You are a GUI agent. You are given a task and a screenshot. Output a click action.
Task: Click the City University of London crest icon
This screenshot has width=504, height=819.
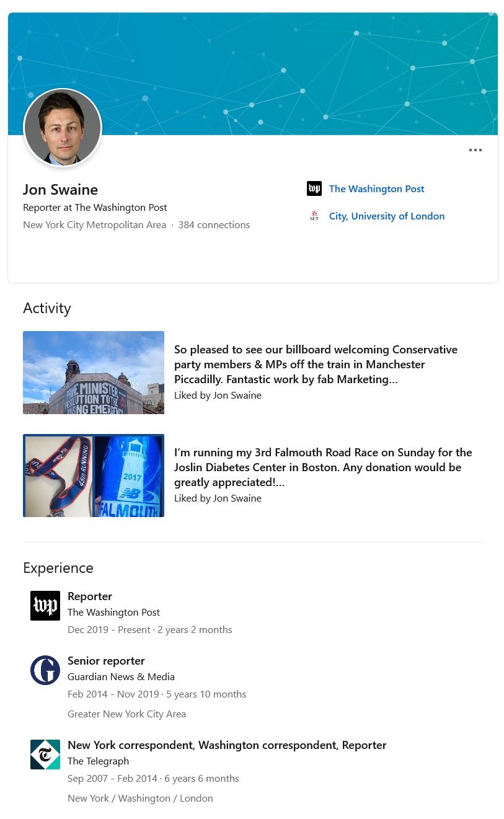tap(314, 216)
